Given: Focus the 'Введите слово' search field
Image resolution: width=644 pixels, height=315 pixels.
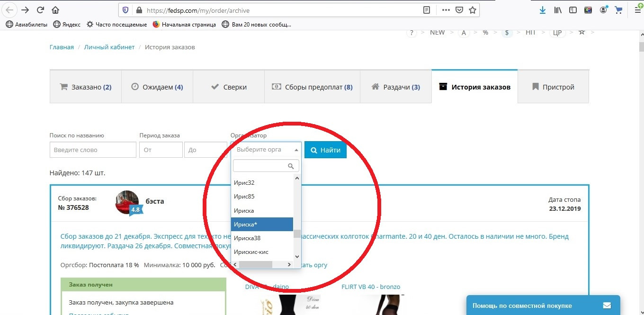Looking at the screenshot, I should click(93, 150).
